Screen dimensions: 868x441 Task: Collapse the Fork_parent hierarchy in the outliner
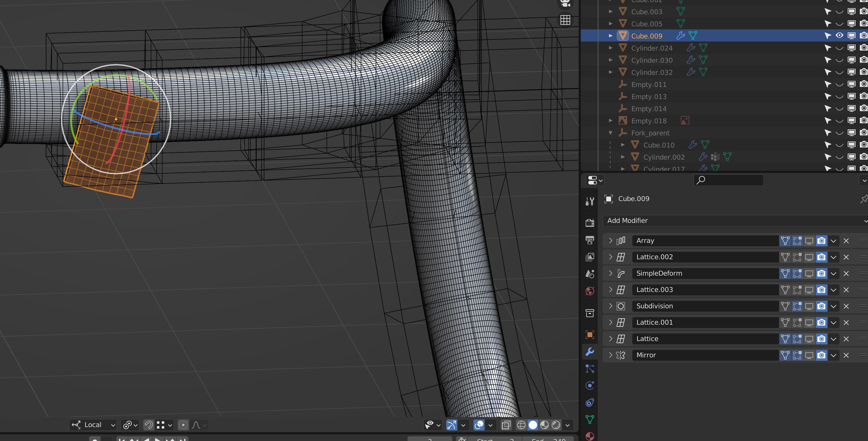tap(610, 133)
